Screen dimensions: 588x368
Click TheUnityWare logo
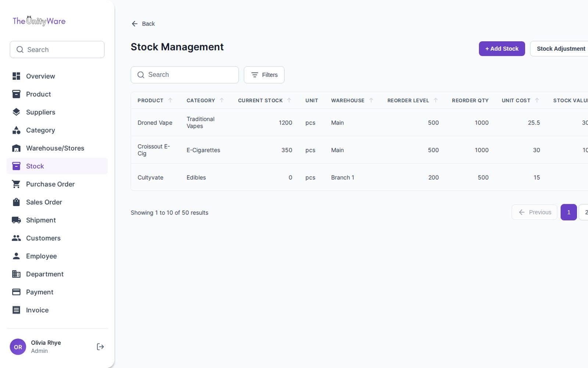point(39,21)
